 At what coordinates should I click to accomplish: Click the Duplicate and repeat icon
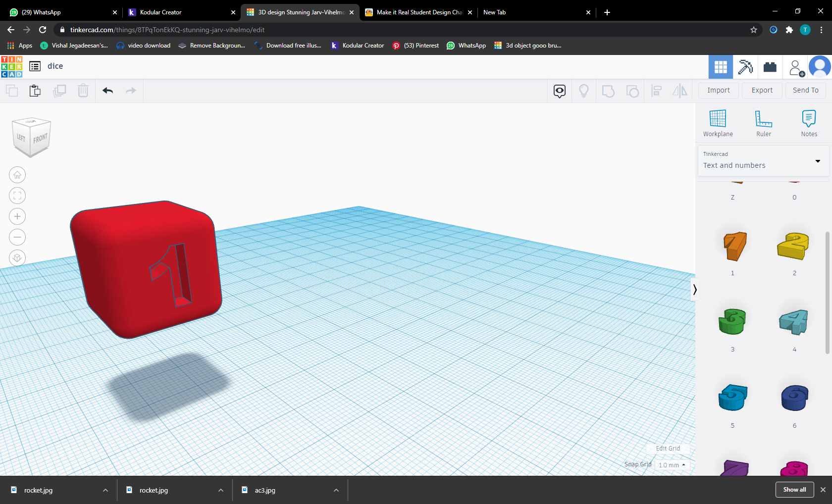[x=59, y=91]
